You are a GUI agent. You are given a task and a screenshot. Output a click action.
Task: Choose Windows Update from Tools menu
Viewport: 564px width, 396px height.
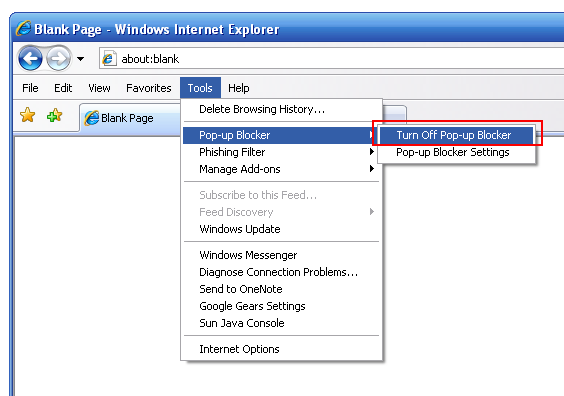pos(281,229)
